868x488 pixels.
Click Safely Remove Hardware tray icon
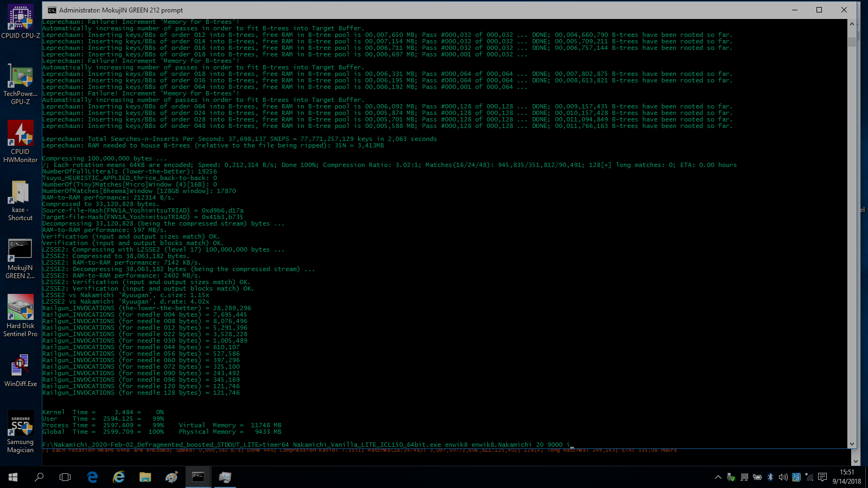pos(731,477)
